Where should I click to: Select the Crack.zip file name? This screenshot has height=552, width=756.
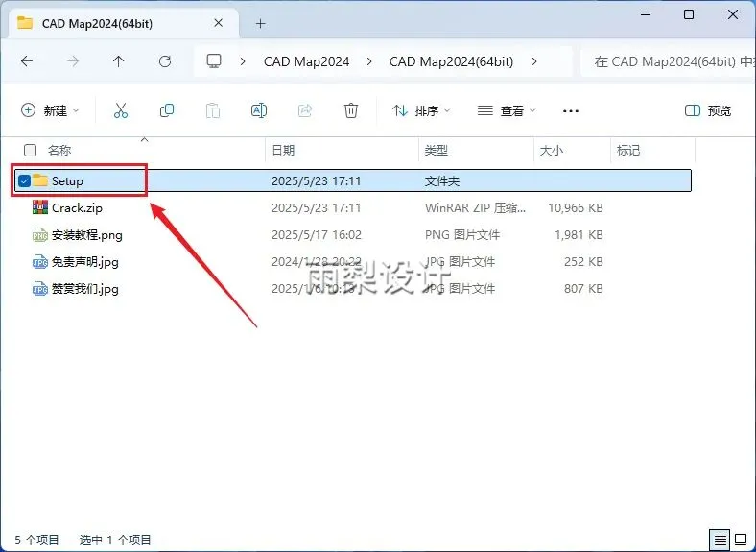click(77, 208)
